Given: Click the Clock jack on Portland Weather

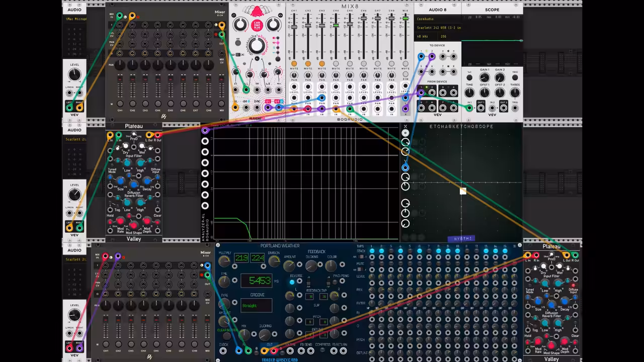Looking at the screenshot, I should (x=224, y=350).
